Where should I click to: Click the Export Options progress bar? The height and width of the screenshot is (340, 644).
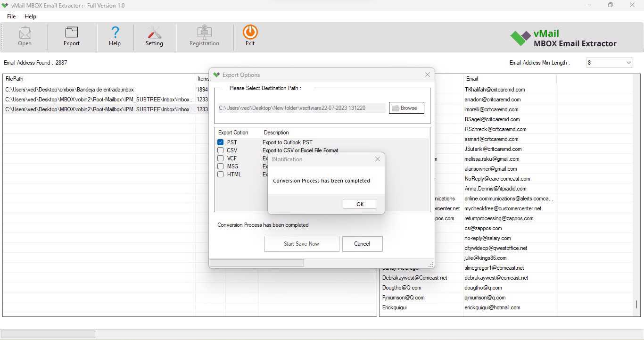(257, 263)
